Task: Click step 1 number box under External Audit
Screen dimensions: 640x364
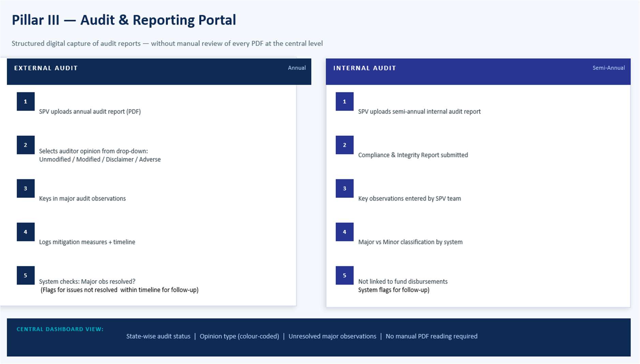Action: tap(26, 101)
